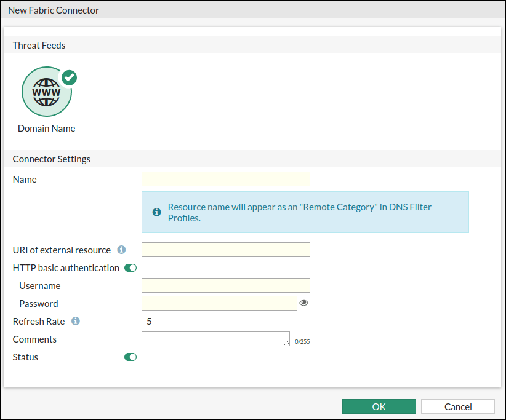
Task: Click the Connector Settings section header
Action: coord(52,159)
